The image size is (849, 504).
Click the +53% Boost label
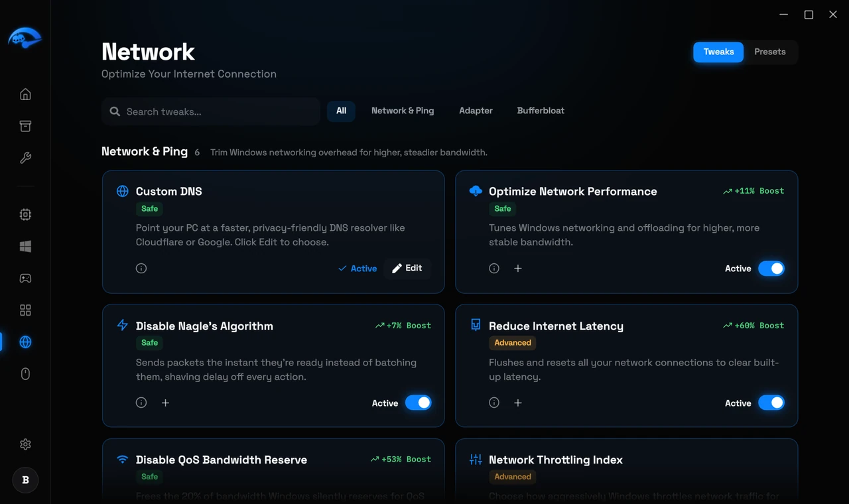[x=401, y=459]
